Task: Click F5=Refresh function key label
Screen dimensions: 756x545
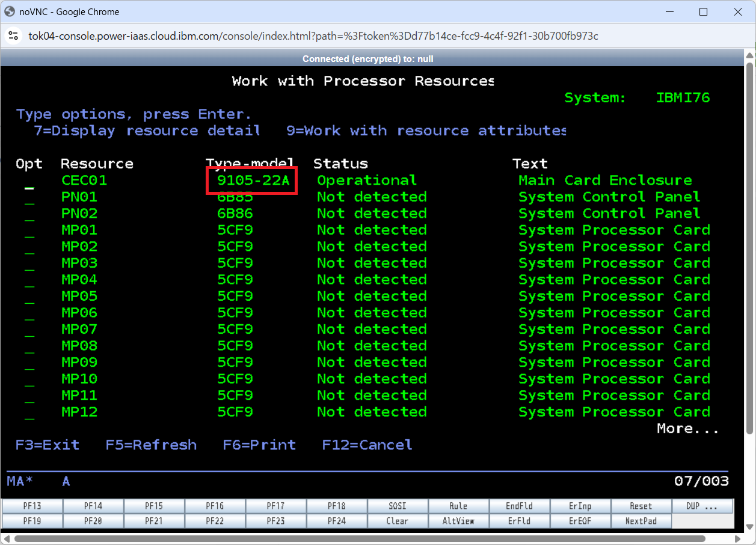Action: click(151, 445)
